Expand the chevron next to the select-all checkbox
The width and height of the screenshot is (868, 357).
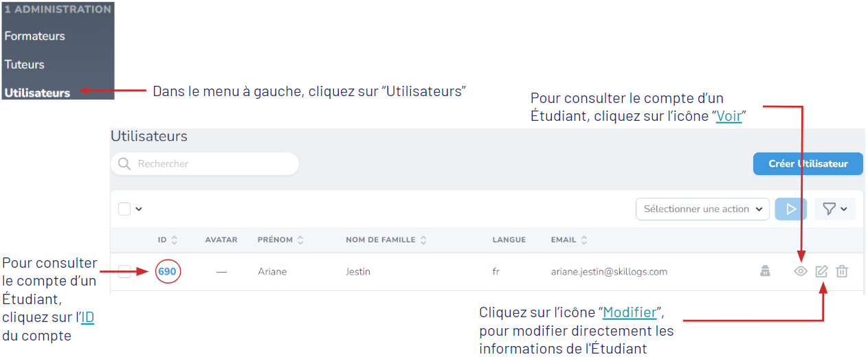coord(140,209)
